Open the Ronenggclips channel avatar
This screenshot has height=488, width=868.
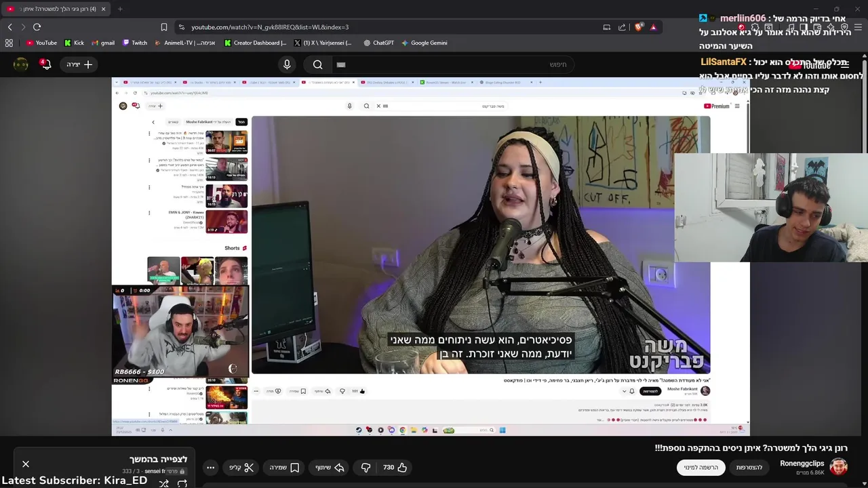click(x=839, y=467)
